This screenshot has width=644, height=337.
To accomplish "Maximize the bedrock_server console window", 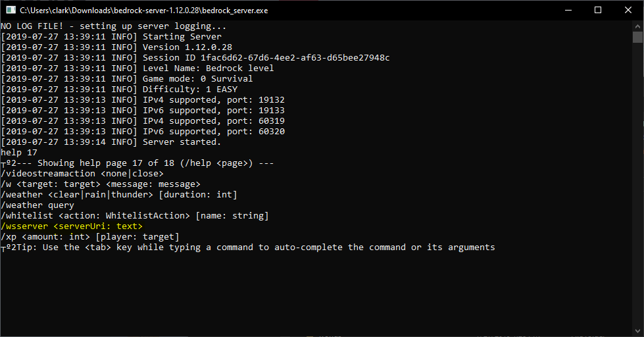I will tap(597, 10).
